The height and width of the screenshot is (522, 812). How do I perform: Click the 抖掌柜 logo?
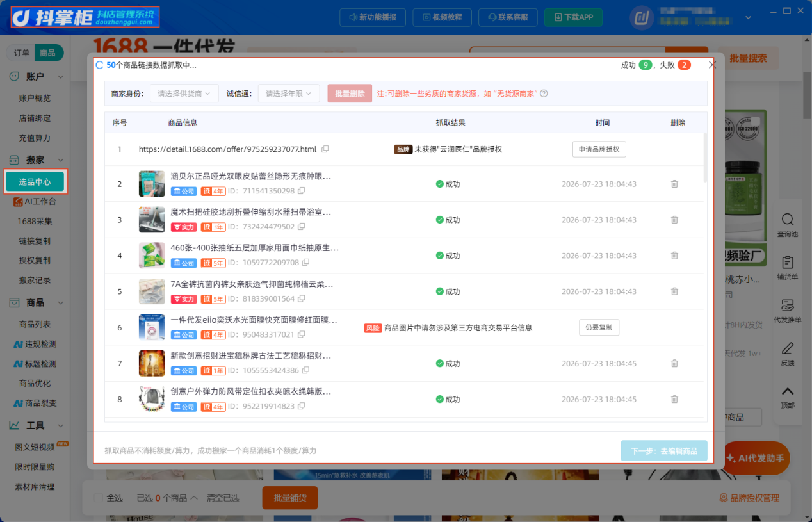pos(85,17)
